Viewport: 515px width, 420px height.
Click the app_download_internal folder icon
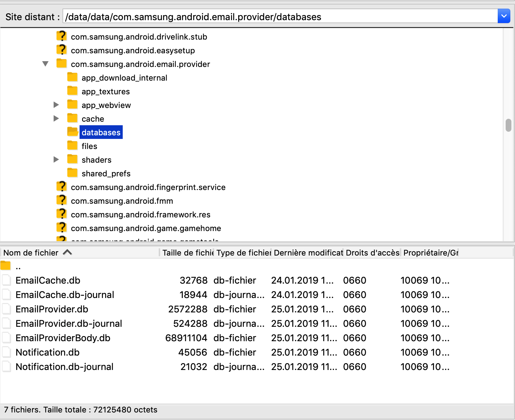click(73, 77)
